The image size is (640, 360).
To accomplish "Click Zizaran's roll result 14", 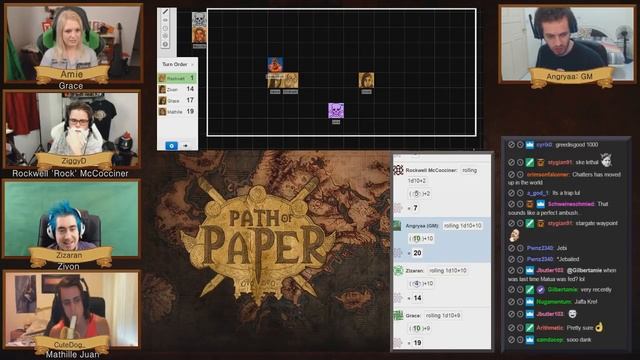I will pos(417,298).
